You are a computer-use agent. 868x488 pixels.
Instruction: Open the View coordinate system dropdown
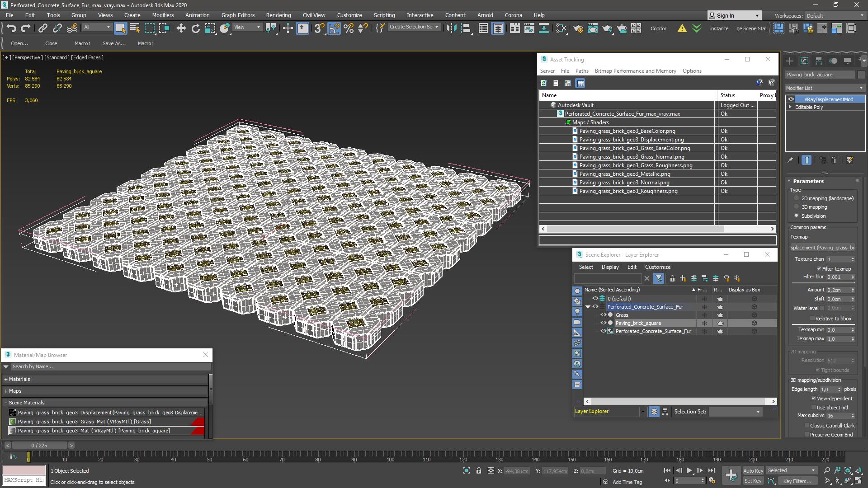247,27
